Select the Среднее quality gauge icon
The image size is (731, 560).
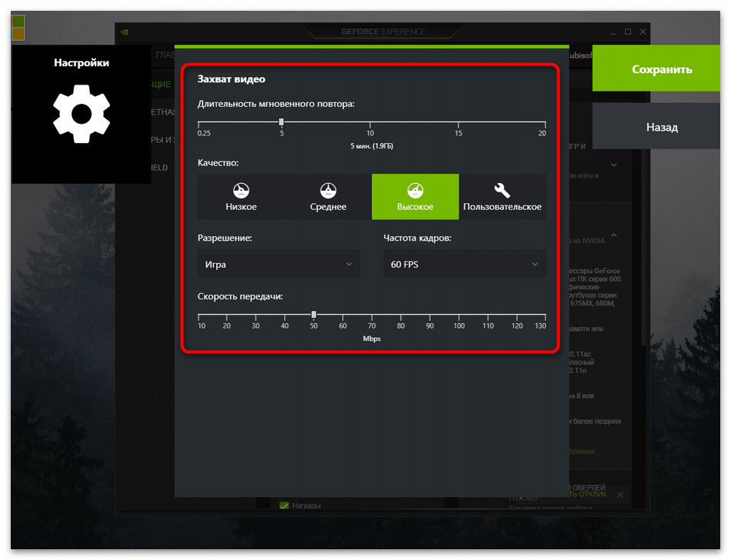(x=328, y=189)
